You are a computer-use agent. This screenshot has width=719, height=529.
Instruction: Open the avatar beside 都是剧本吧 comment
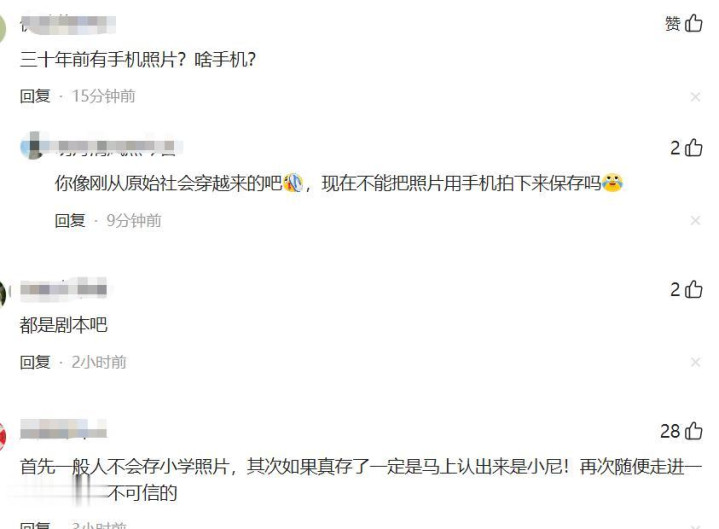pyautogui.click(x=3, y=293)
